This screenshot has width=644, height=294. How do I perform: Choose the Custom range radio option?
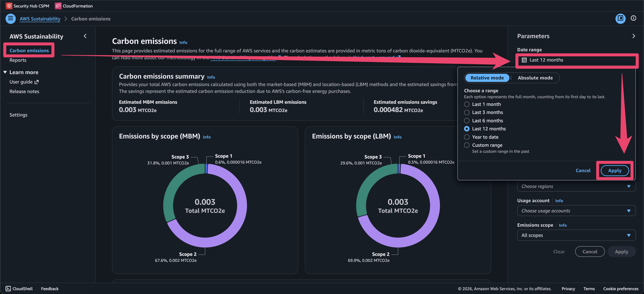[x=467, y=145]
